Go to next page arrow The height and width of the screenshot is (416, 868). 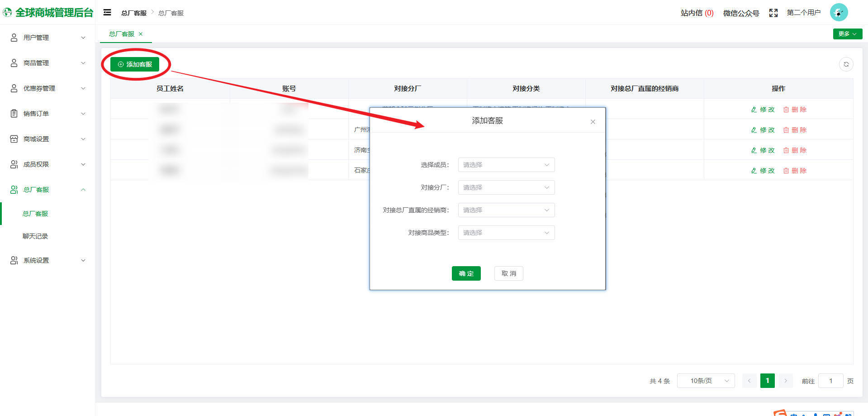786,381
